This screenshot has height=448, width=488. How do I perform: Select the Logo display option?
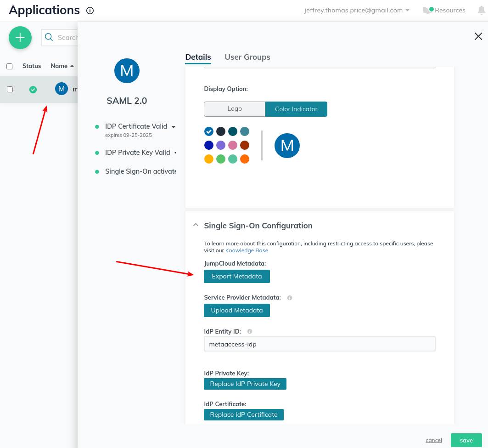pos(235,109)
